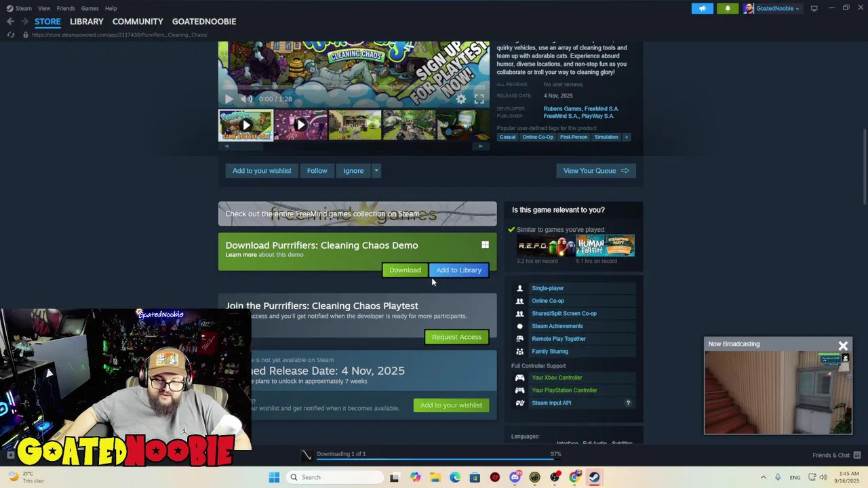Select the First-Person tag
This screenshot has width=868, height=488.
point(574,137)
